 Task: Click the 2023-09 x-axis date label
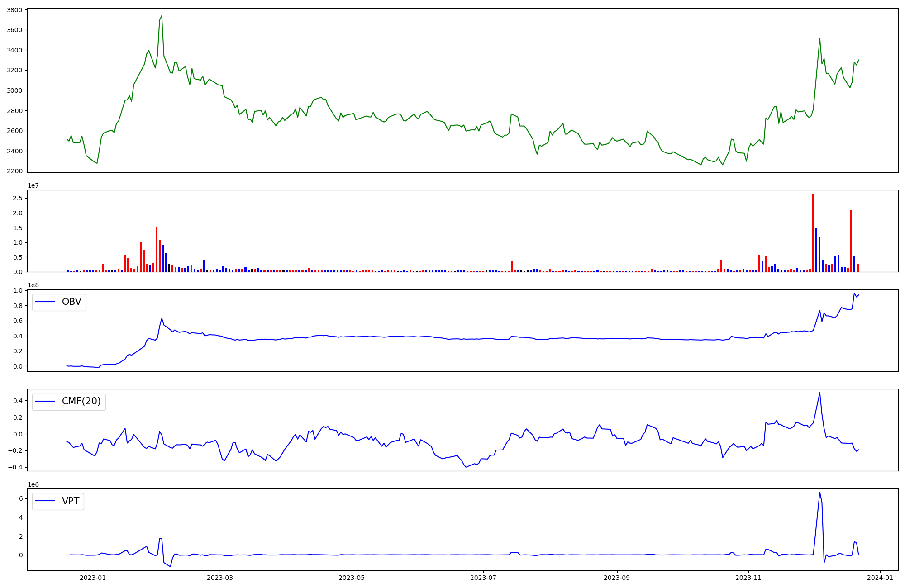point(617,578)
